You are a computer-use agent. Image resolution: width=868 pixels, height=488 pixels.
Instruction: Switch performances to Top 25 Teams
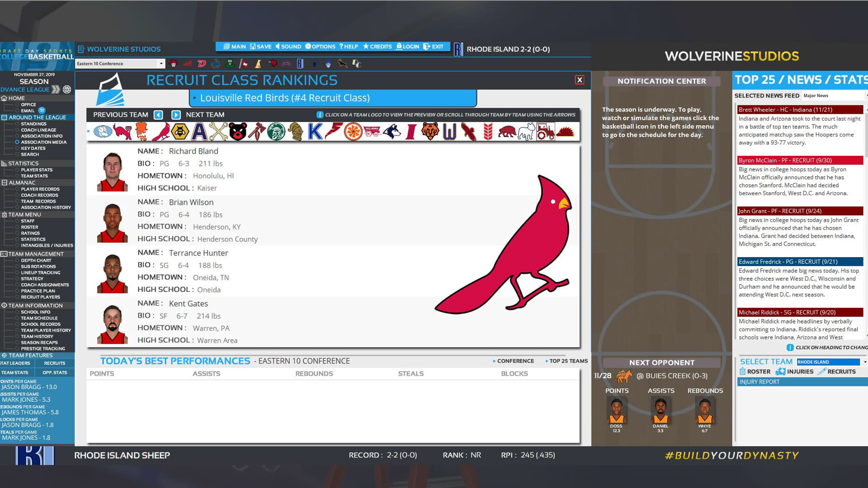[567, 361]
